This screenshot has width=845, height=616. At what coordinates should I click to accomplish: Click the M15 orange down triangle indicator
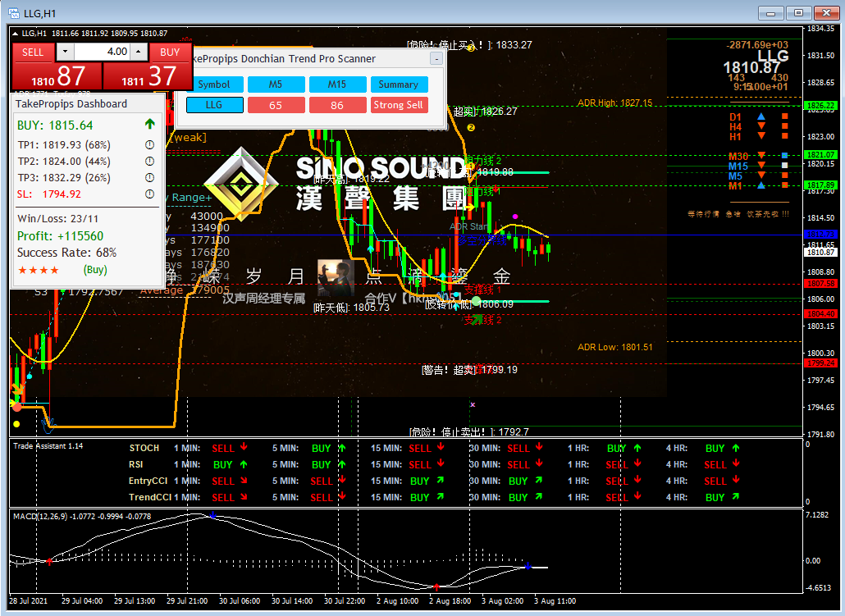click(x=761, y=166)
